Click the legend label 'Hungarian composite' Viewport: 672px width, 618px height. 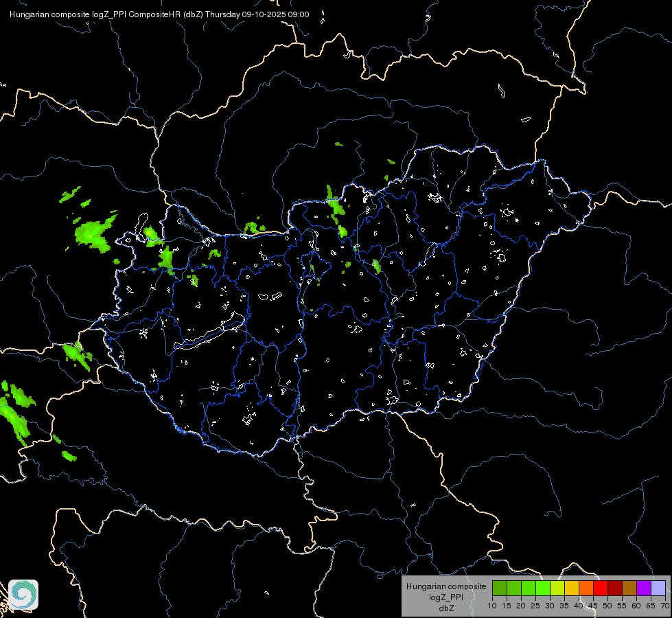point(446,586)
